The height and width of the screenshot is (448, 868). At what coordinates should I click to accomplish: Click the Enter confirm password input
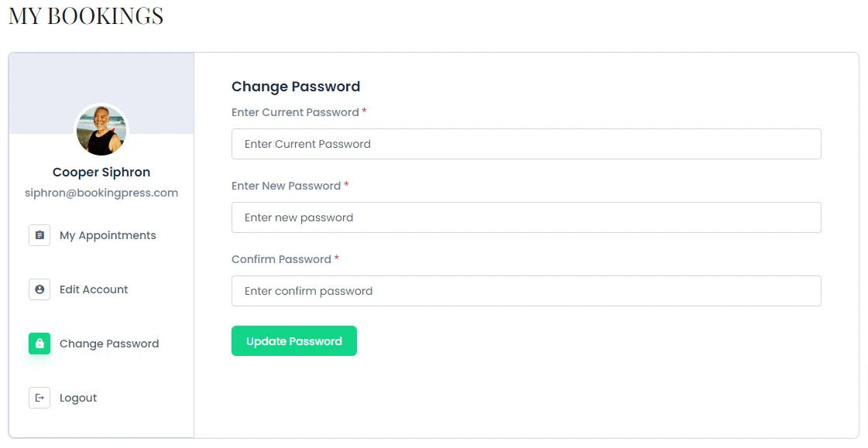pyautogui.click(x=526, y=291)
